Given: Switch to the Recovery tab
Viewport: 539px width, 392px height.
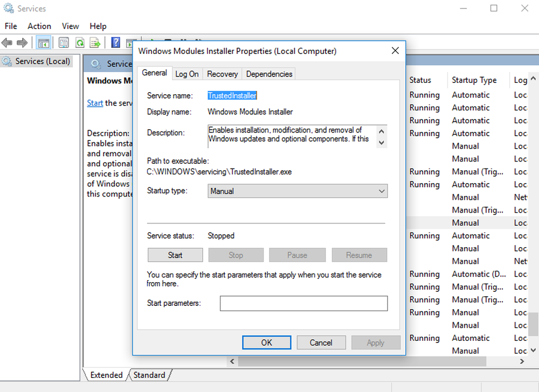Looking at the screenshot, I should [x=223, y=74].
